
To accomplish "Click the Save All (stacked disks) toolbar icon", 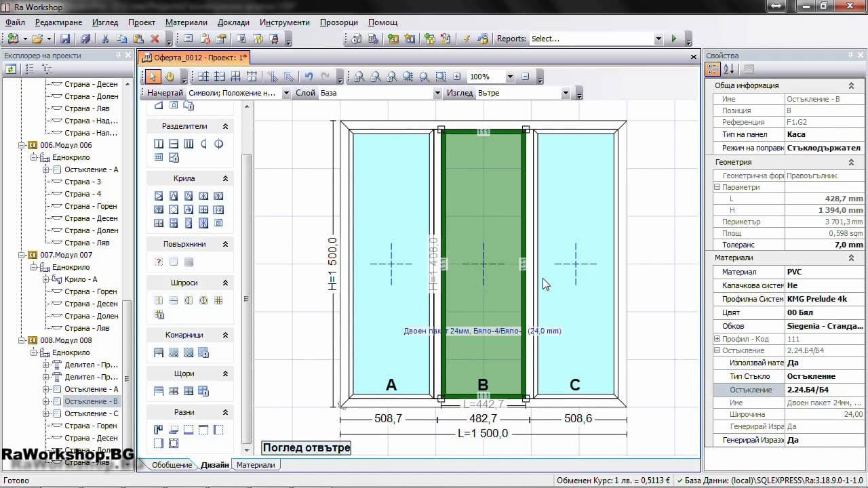I will 86,39.
